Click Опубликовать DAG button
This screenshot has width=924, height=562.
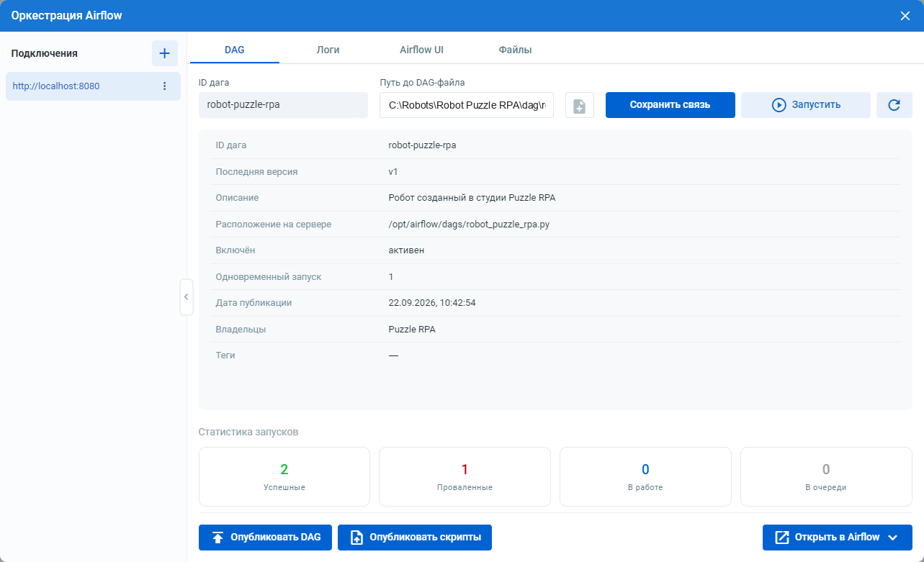pos(266,538)
